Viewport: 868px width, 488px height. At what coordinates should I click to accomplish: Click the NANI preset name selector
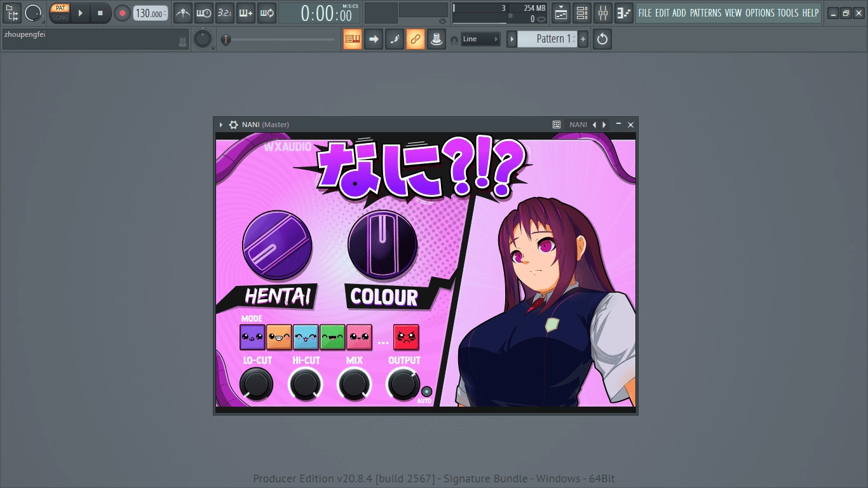click(x=578, y=125)
